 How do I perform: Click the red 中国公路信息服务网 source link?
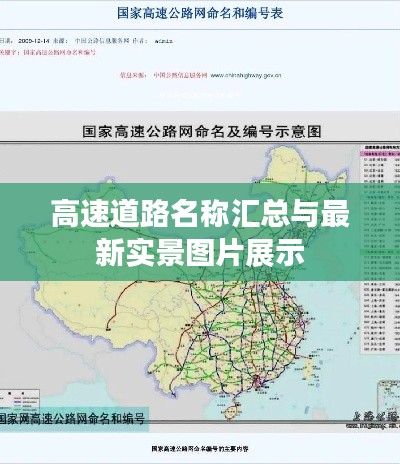(x=180, y=75)
